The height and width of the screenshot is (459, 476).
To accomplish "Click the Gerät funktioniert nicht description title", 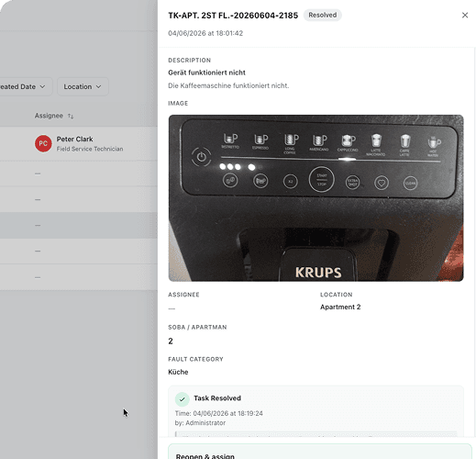I will tap(206, 73).
